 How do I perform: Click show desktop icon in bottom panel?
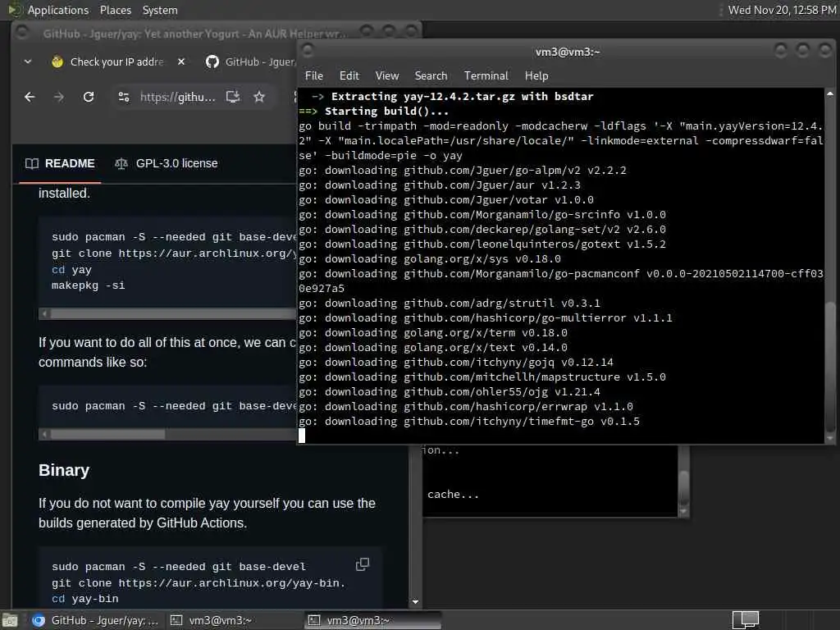pos(10,620)
